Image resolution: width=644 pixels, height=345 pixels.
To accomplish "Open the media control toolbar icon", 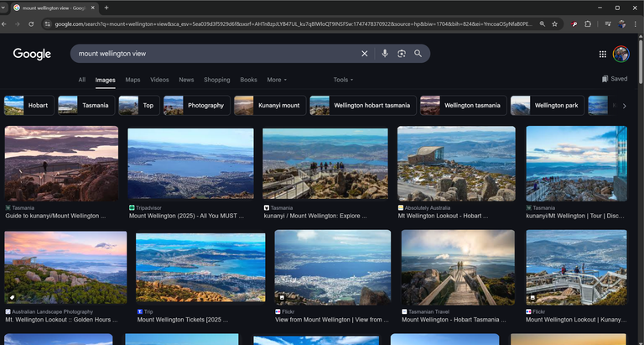I will (x=608, y=24).
